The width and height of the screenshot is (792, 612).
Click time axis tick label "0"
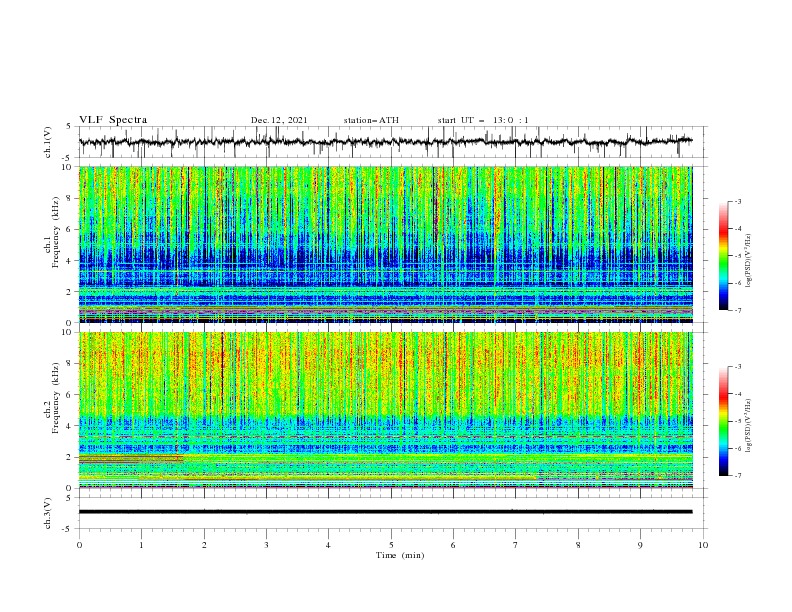point(79,545)
